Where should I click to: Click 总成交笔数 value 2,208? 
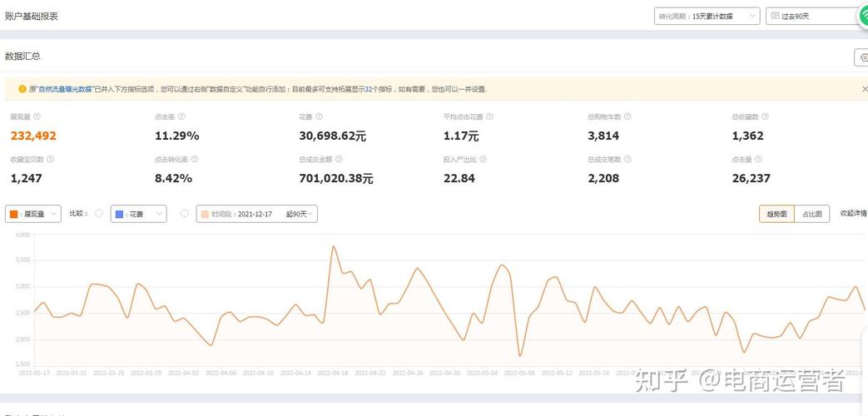(603, 179)
